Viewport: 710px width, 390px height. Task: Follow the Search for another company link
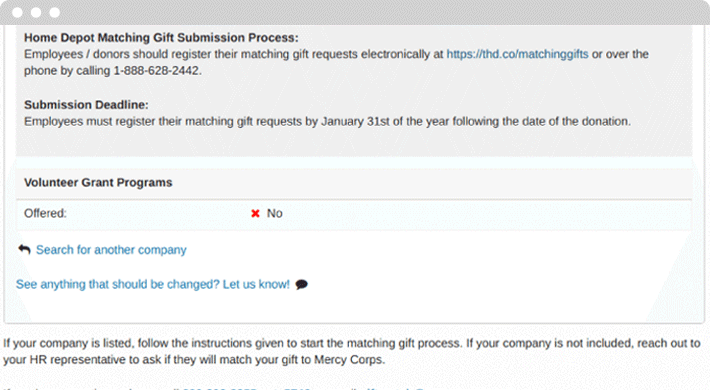(x=111, y=250)
